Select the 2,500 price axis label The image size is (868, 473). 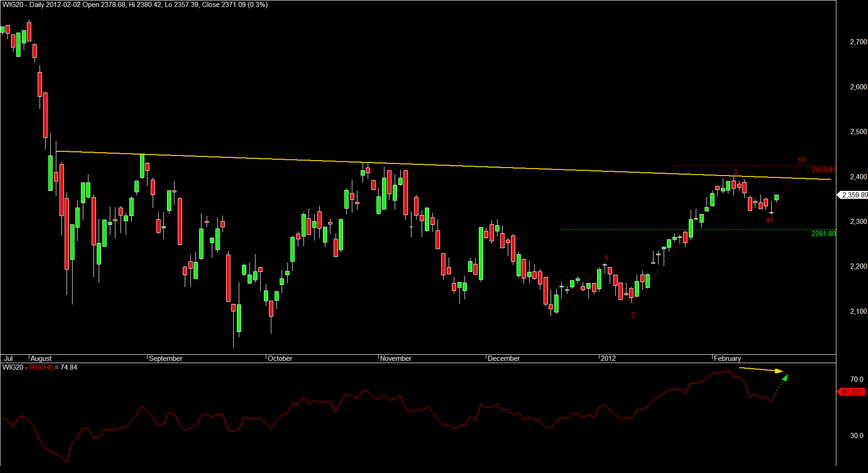coord(858,132)
